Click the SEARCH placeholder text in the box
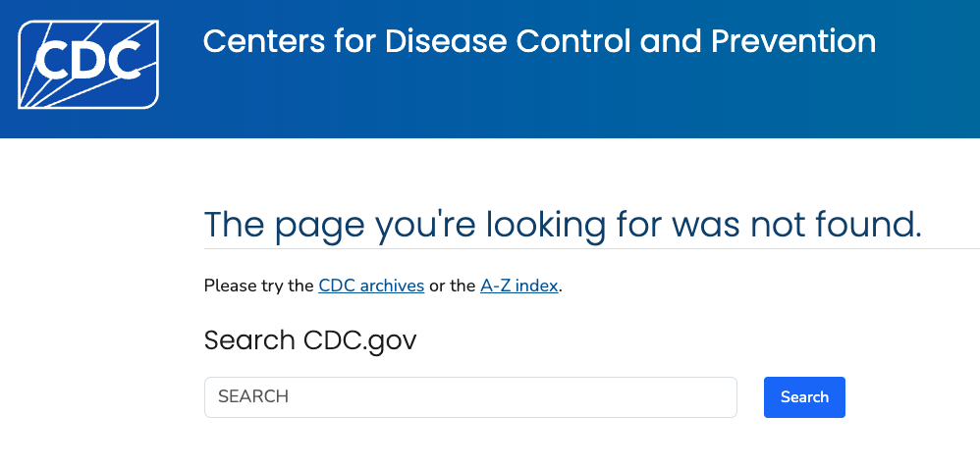Image resolution: width=980 pixels, height=468 pixels. tap(253, 396)
